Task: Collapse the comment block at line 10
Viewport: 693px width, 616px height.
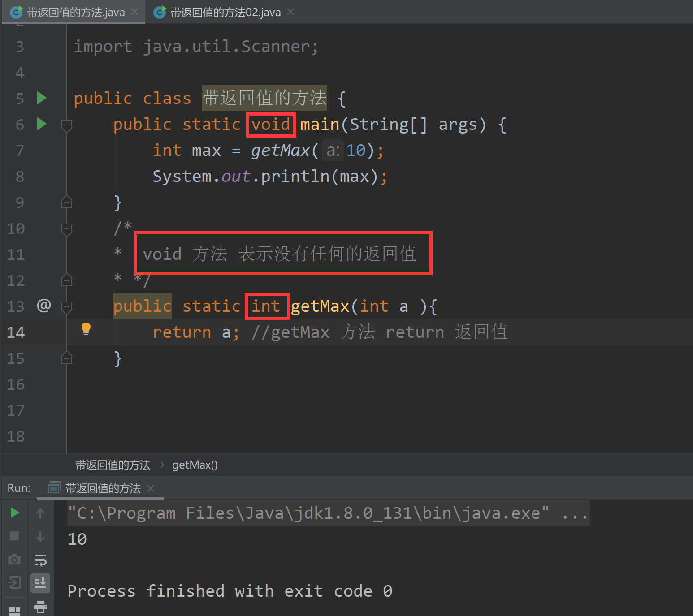Action: [66, 229]
